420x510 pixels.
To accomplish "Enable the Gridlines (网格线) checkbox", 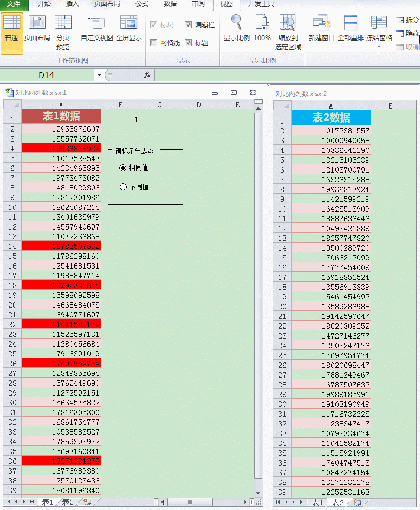I will (x=165, y=43).
